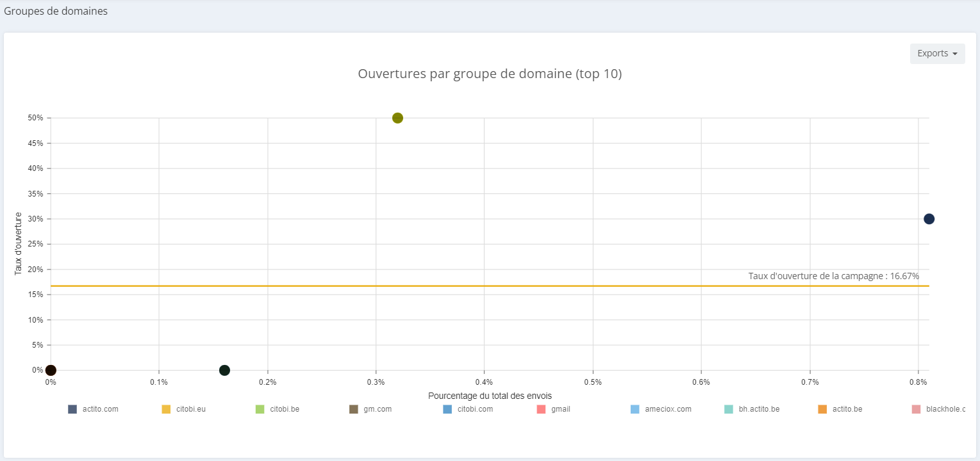Click the chart title Ouvertures par groupe
The image size is (980, 461).
[x=490, y=74]
